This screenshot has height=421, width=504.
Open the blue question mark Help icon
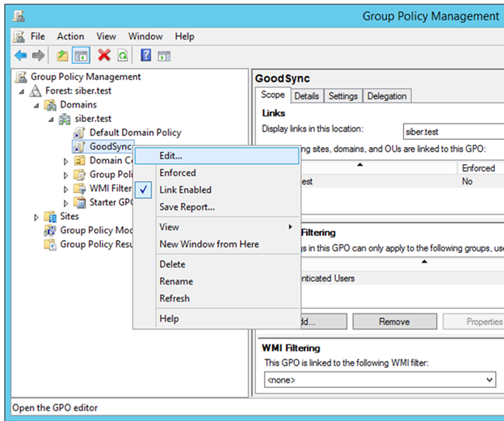[145, 55]
